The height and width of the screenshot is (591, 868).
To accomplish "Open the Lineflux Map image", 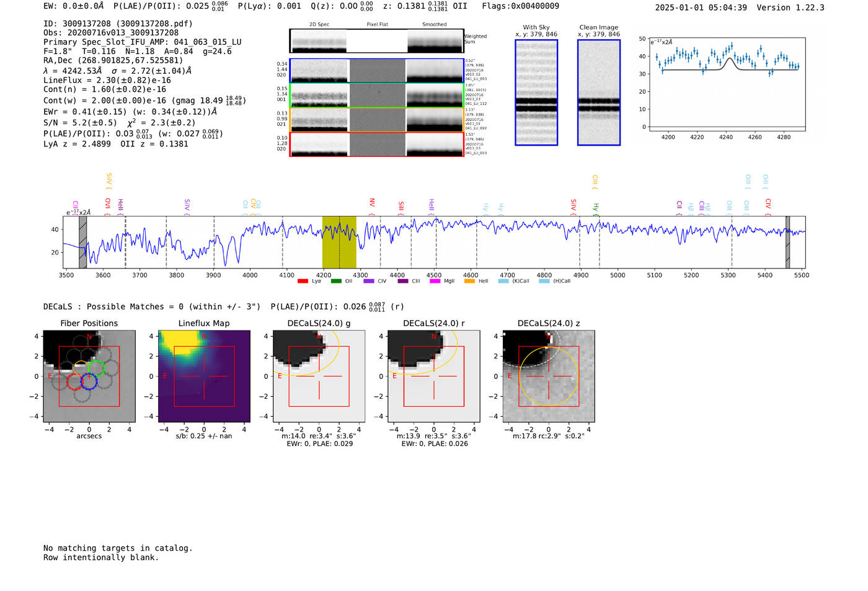I will click(x=204, y=376).
